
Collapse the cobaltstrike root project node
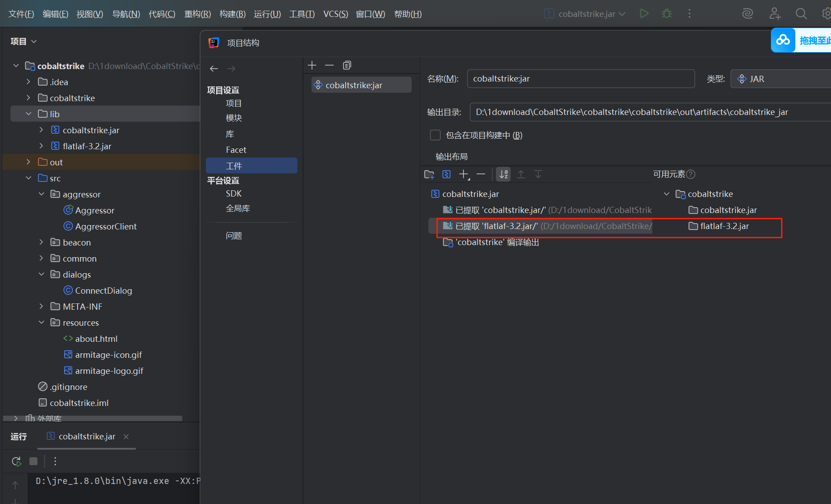coord(16,66)
